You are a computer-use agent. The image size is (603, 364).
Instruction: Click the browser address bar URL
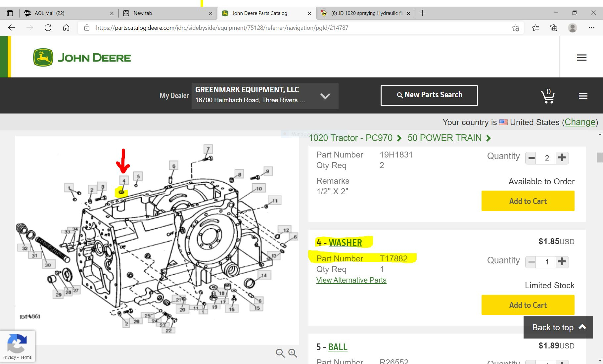(222, 28)
